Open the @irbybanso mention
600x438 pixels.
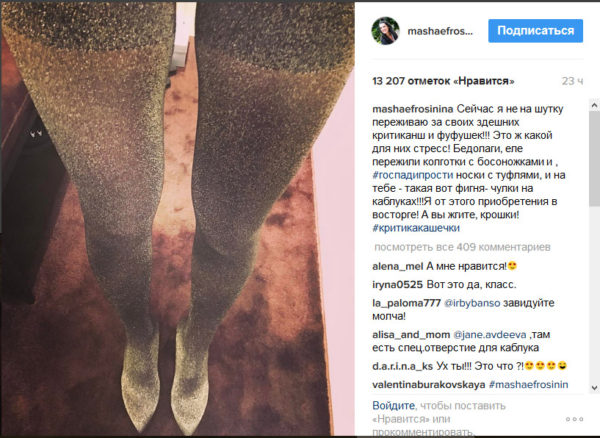tap(472, 303)
